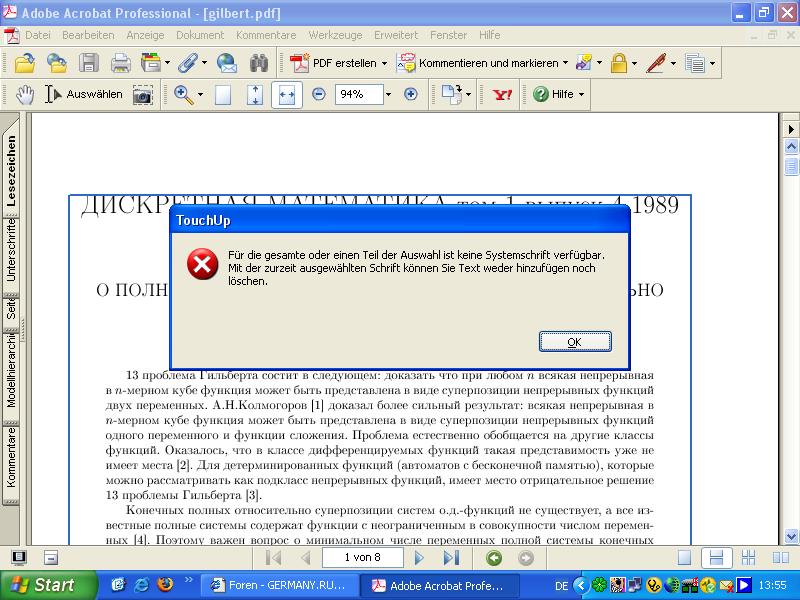
Task: Open the Werkzeuge menu
Action: pos(335,35)
